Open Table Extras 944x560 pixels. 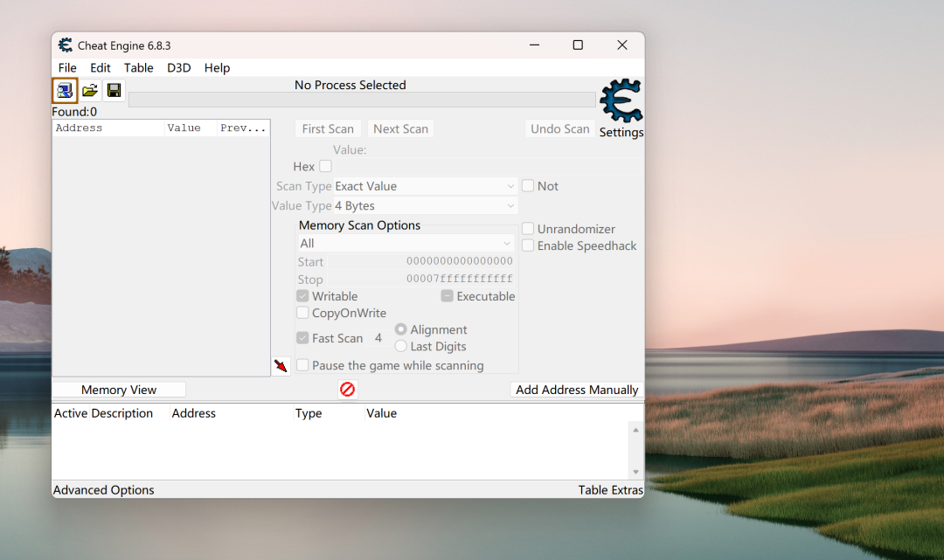610,490
